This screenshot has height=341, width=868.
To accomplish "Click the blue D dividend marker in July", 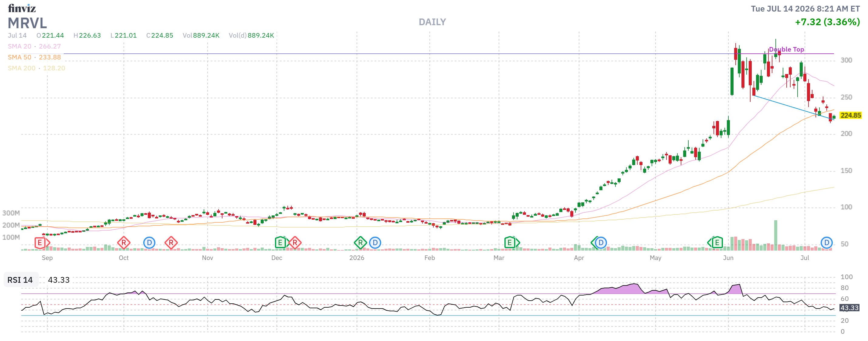I will 826,243.
